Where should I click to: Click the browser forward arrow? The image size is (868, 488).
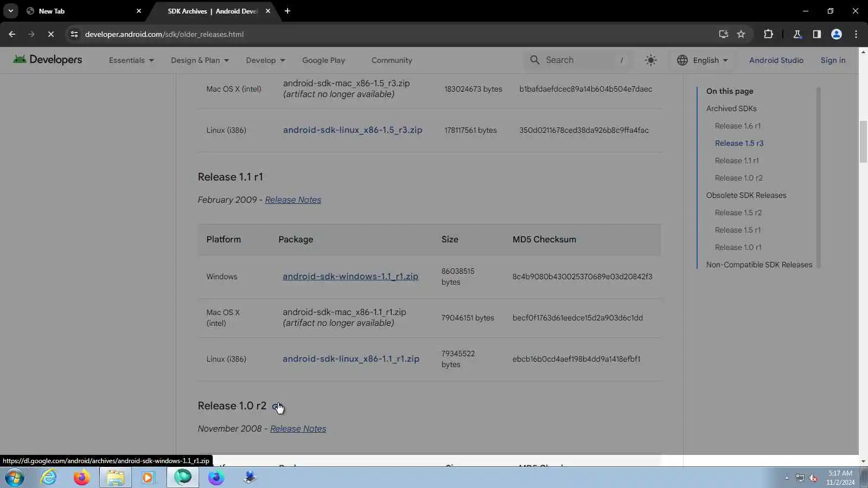point(31,34)
